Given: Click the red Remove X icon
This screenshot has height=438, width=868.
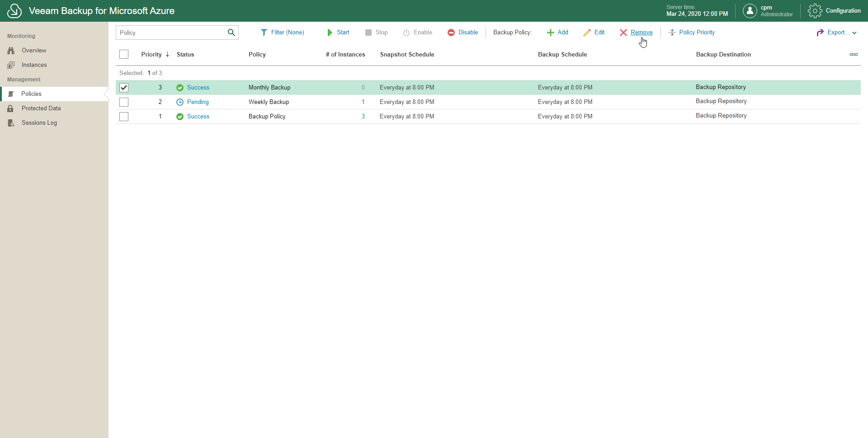Looking at the screenshot, I should coord(623,33).
